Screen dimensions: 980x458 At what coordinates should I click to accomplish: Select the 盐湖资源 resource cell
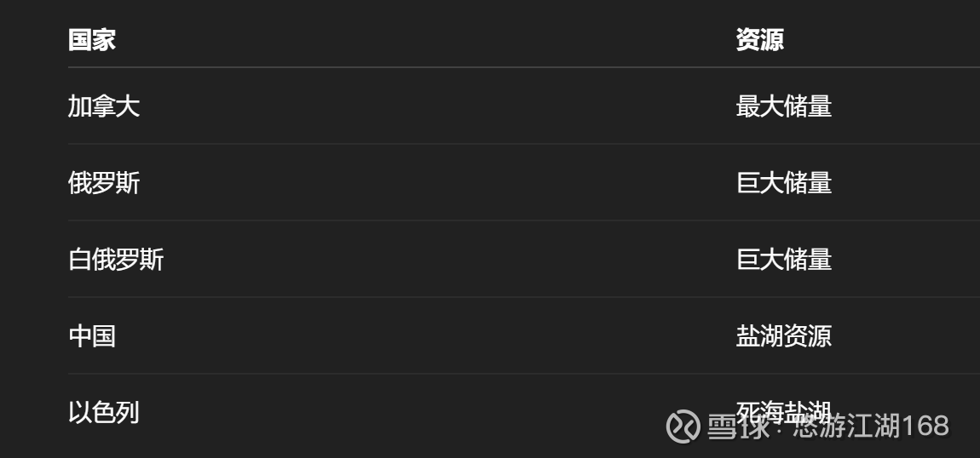[783, 336]
